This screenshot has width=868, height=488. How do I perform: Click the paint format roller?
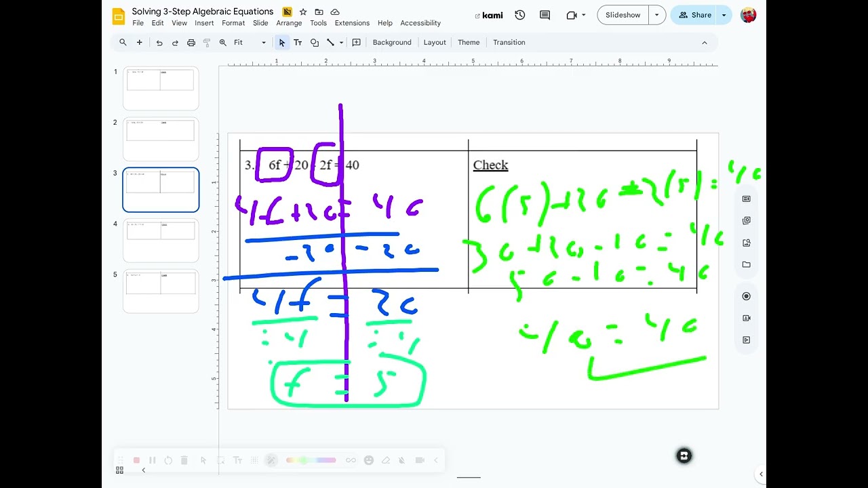pyautogui.click(x=207, y=43)
